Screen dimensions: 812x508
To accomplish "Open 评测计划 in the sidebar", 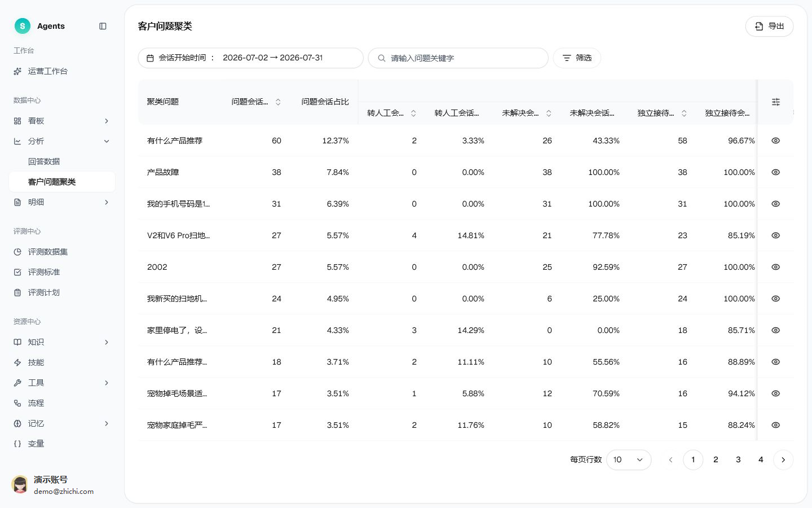I will point(62,292).
